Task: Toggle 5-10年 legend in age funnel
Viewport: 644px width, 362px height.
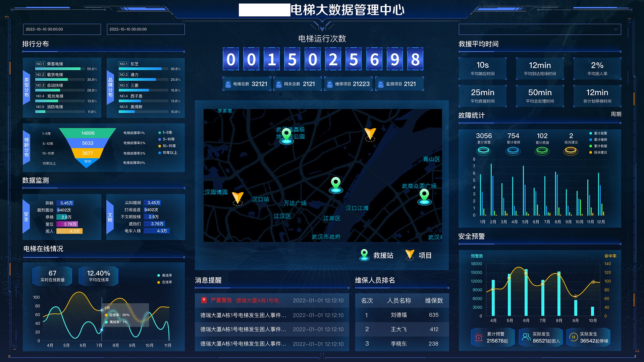Action: (x=166, y=139)
